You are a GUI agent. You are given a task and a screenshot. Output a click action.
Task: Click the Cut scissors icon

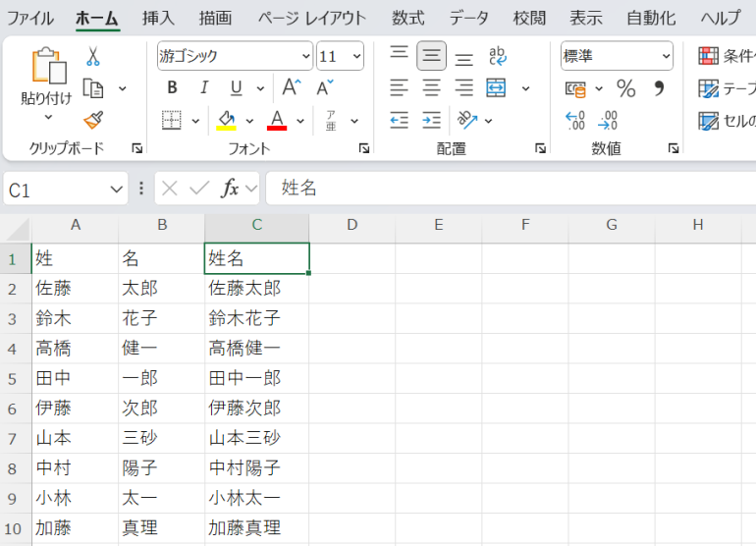pyautogui.click(x=92, y=56)
